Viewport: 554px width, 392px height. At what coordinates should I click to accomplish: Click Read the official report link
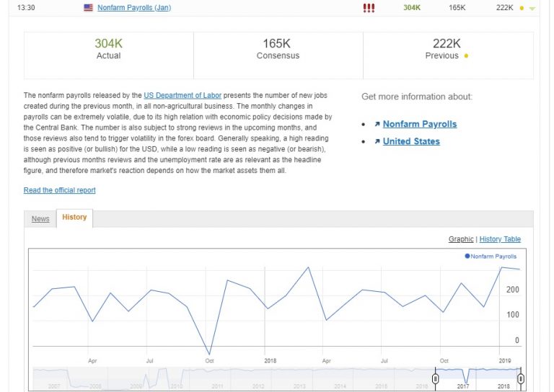coord(59,190)
